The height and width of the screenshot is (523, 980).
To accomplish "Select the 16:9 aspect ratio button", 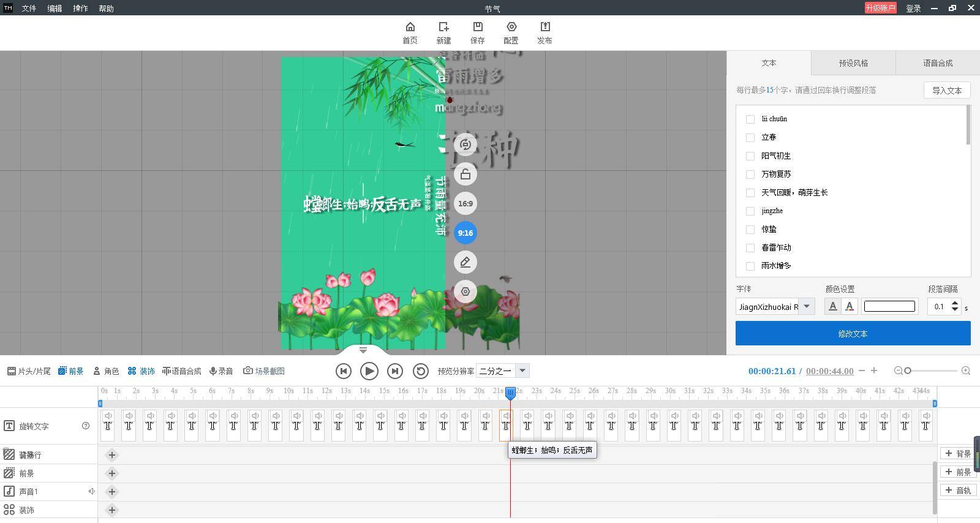I will point(466,203).
